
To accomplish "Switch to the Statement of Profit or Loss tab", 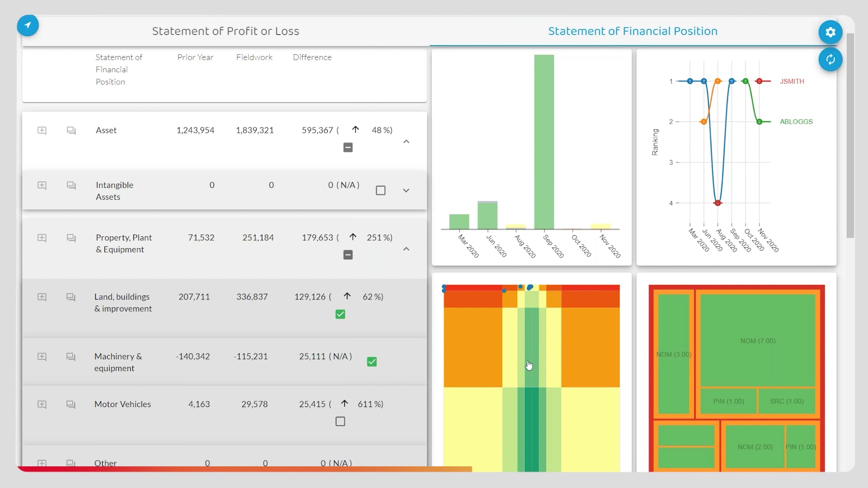I will pos(225,31).
